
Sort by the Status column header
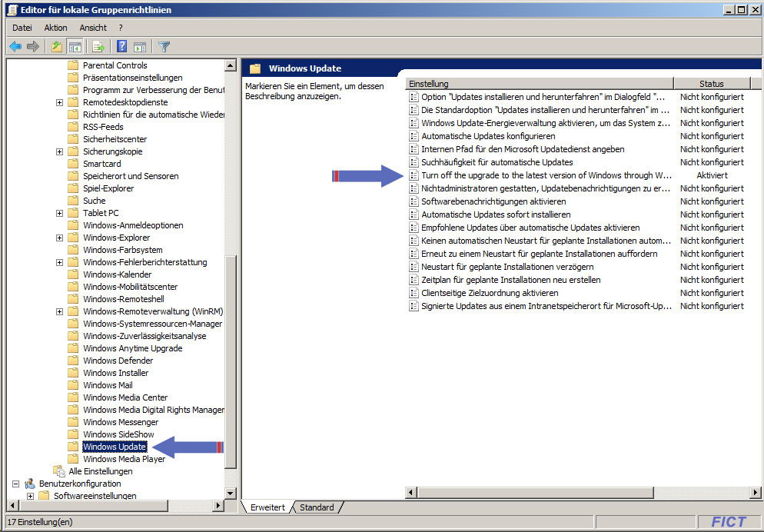(x=712, y=84)
